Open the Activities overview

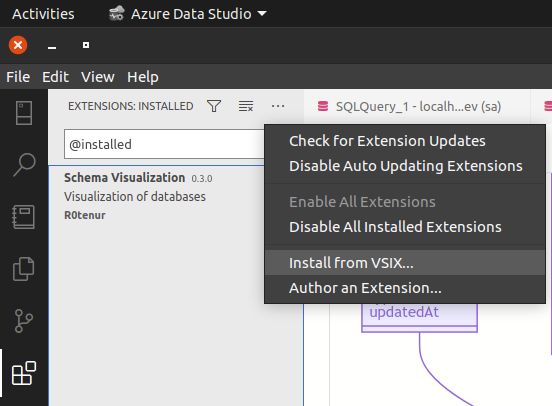(x=43, y=14)
